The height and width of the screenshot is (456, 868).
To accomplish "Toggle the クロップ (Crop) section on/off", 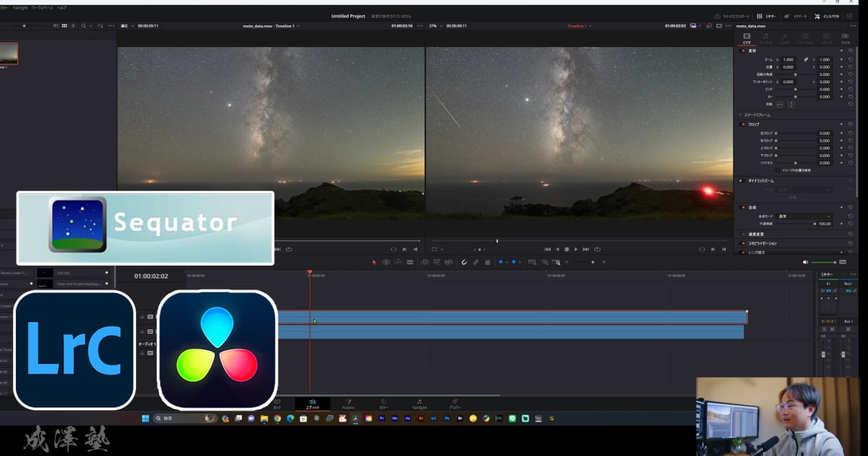I will pos(743,124).
